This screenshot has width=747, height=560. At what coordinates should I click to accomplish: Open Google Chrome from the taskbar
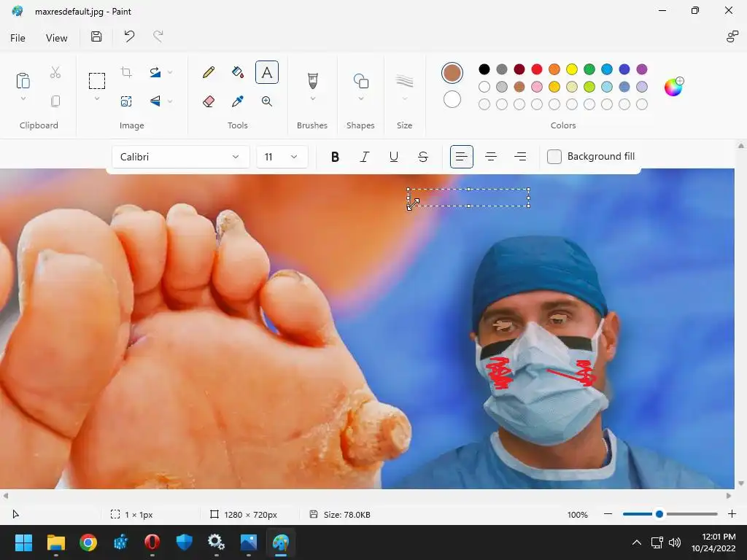coord(88,542)
